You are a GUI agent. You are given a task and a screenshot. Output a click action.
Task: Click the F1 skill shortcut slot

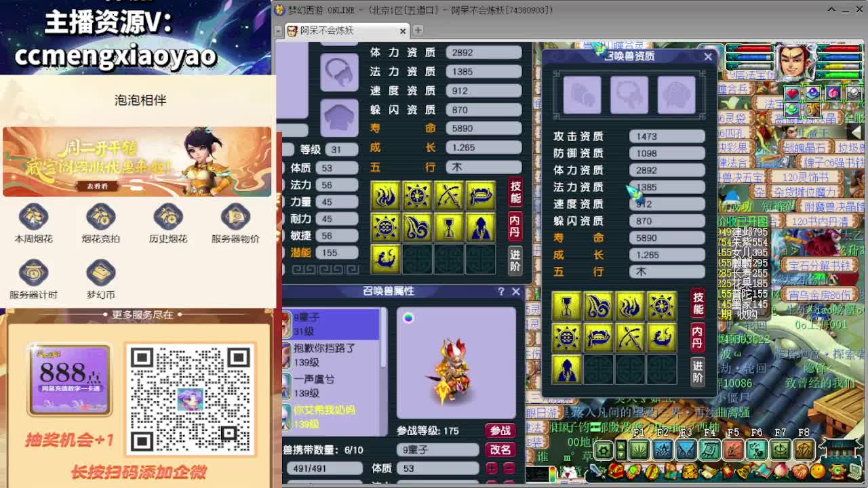pos(639,449)
